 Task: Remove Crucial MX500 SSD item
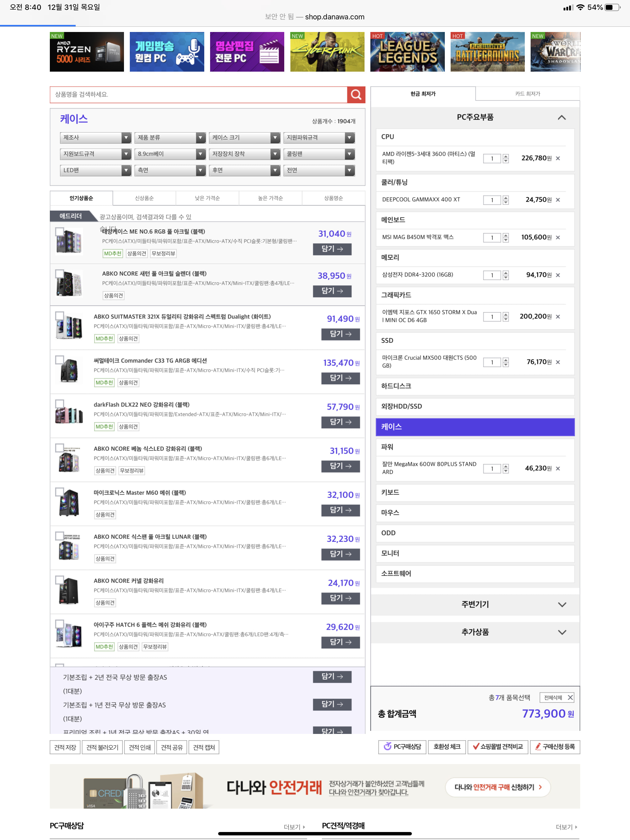point(558,362)
